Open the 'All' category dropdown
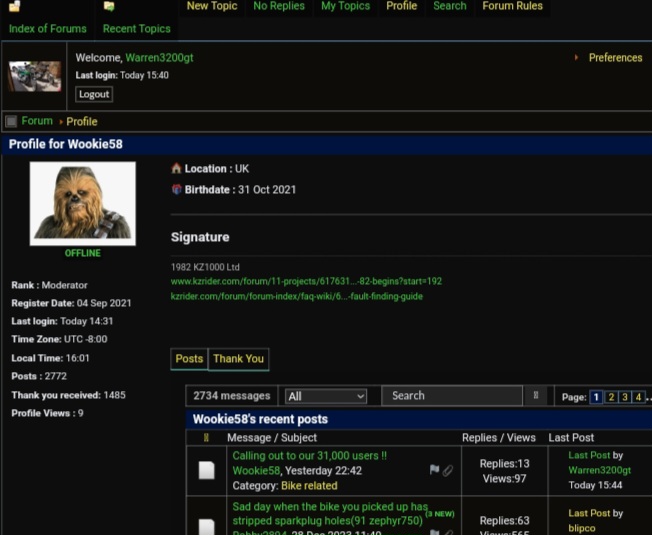Image resolution: width=652 pixels, height=535 pixels. [x=325, y=396]
